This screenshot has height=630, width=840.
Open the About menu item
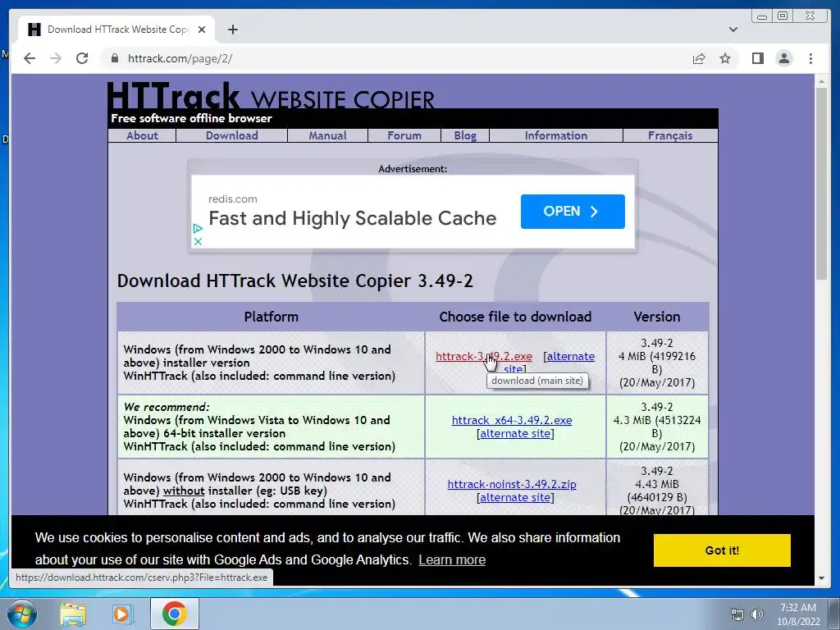click(x=142, y=135)
